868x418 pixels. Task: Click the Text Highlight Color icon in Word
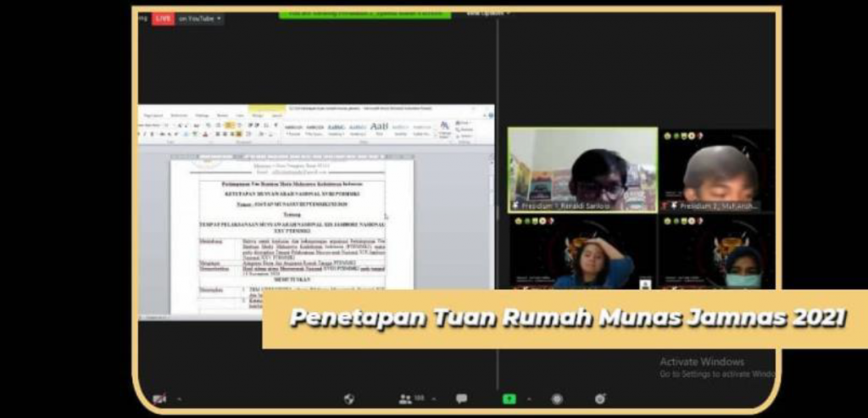click(x=195, y=134)
